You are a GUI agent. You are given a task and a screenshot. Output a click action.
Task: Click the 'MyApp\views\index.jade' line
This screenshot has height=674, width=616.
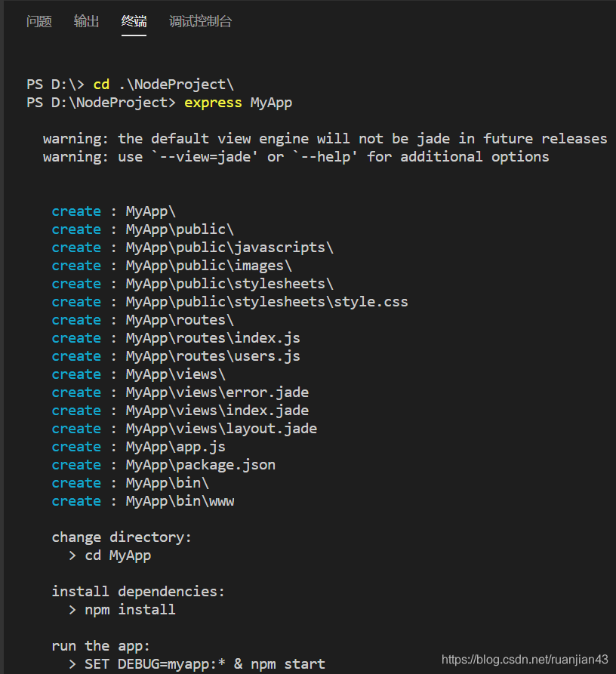[x=180, y=410]
